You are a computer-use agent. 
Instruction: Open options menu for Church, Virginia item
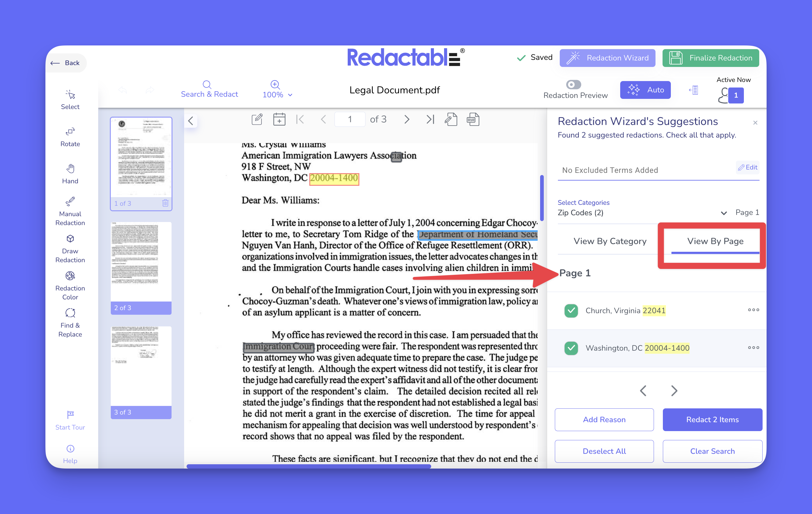[753, 310]
